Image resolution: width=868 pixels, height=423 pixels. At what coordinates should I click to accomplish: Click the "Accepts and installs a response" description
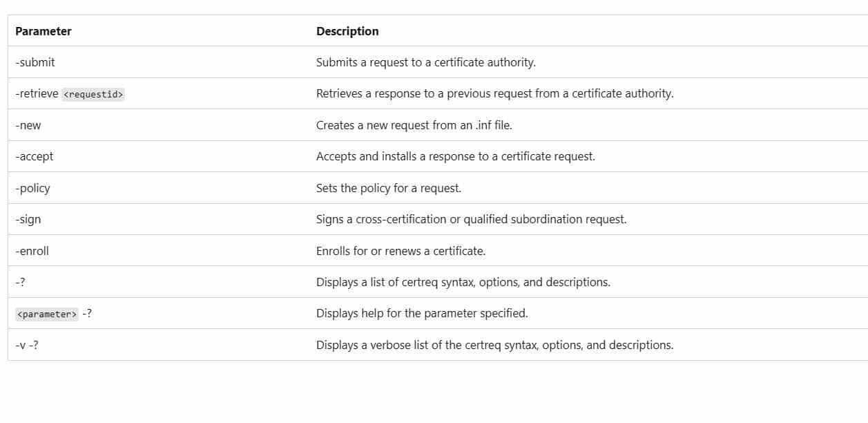[455, 156]
